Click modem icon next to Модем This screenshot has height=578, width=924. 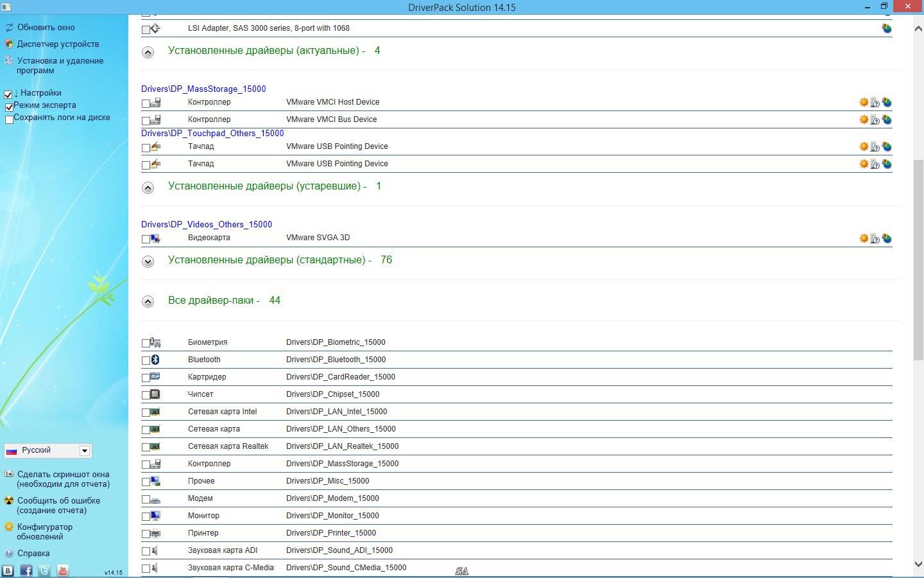pyautogui.click(x=155, y=499)
